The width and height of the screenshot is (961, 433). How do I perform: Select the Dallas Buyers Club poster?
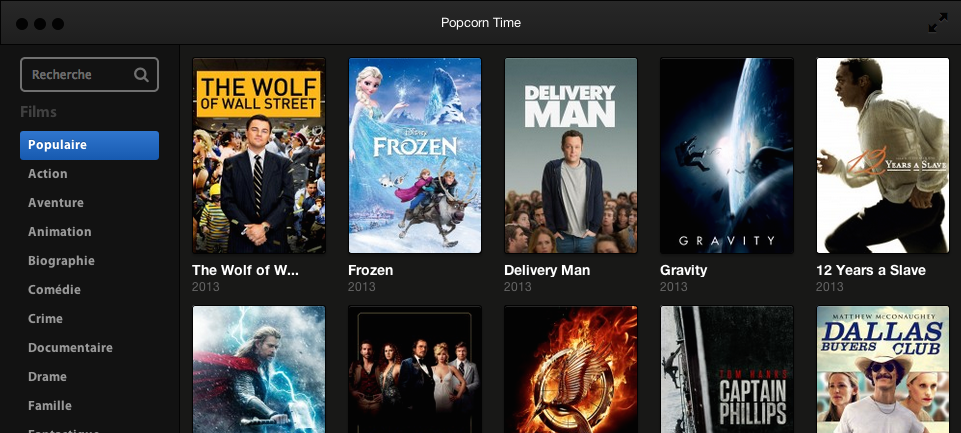click(883, 369)
